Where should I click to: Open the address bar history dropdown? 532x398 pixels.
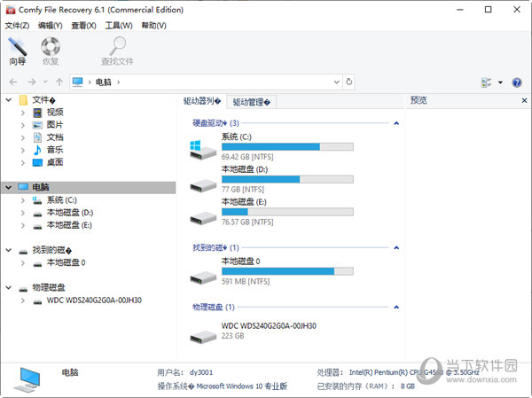click(336, 82)
